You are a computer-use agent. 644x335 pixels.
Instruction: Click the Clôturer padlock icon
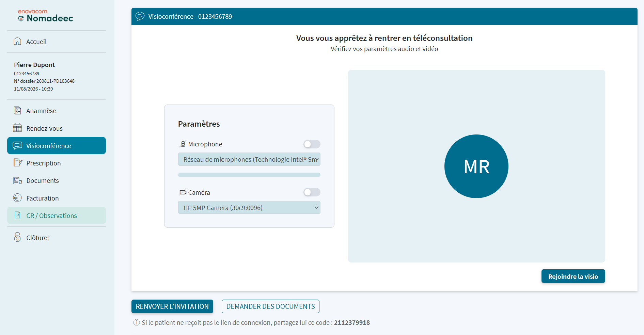click(17, 237)
